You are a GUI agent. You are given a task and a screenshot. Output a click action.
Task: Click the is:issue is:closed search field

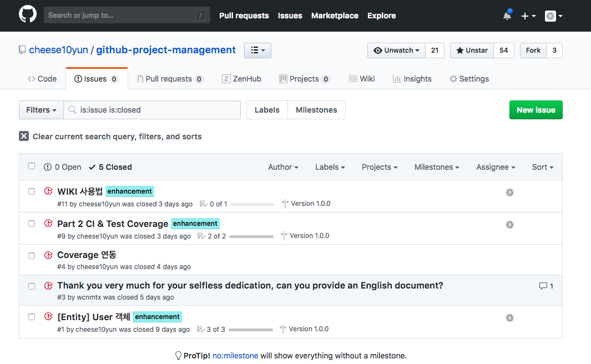tap(152, 110)
